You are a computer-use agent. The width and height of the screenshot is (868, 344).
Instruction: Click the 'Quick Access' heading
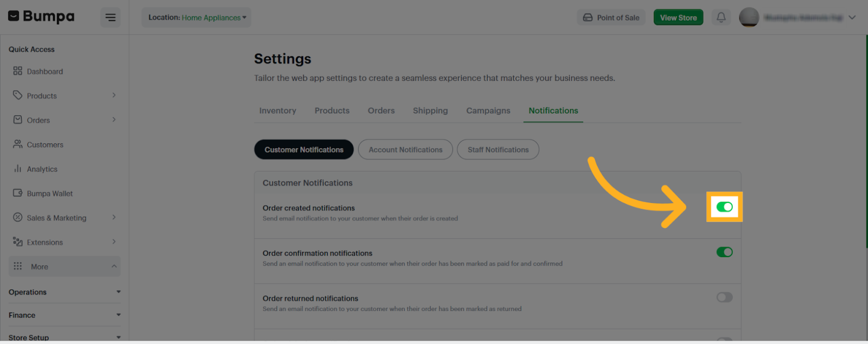tap(31, 50)
